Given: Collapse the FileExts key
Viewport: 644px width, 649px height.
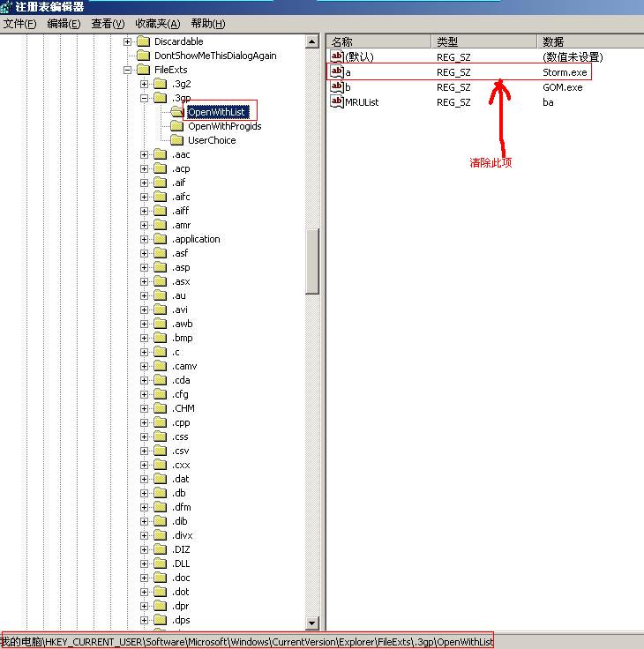Looking at the screenshot, I should tap(128, 70).
